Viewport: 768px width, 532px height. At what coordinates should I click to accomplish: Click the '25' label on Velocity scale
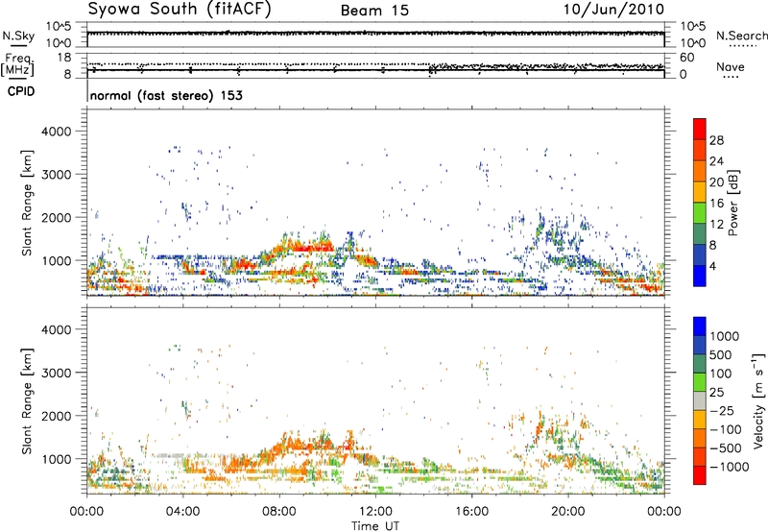(x=717, y=392)
